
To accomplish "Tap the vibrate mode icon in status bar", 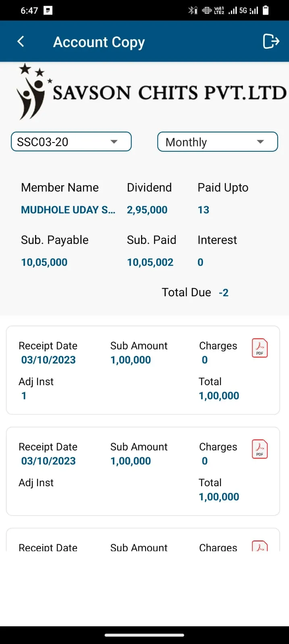I will click(x=206, y=10).
